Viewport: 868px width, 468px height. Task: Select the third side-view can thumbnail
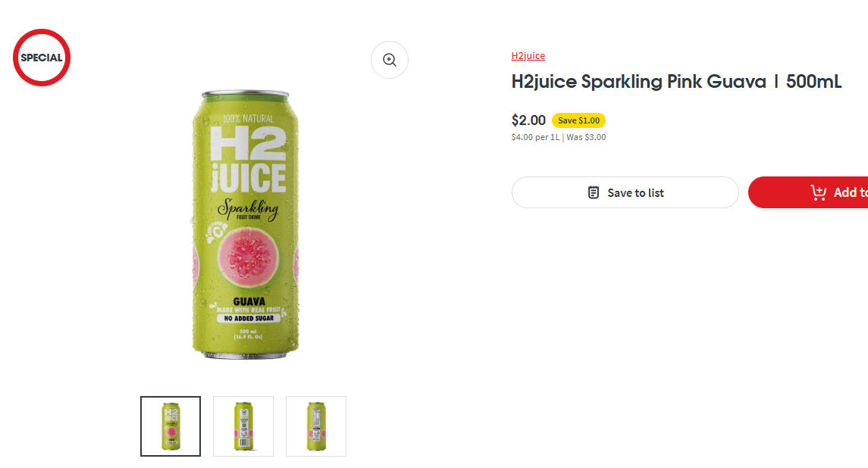[316, 426]
